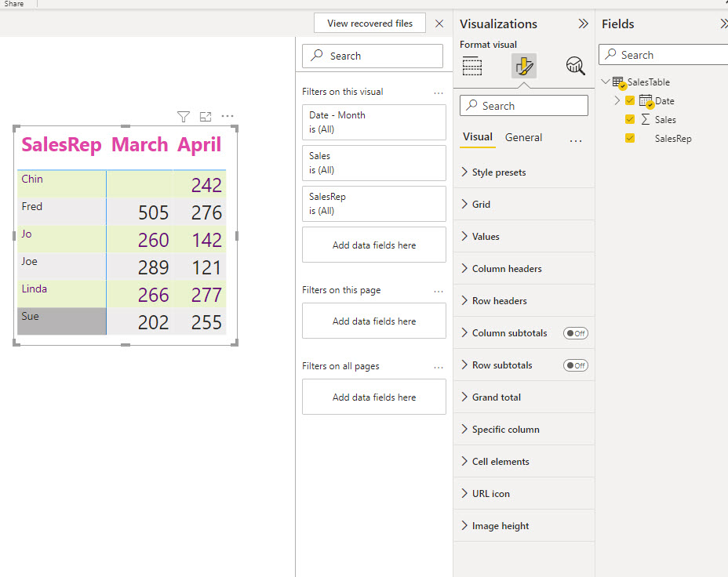The width and height of the screenshot is (728, 577).
Task: Expand the Grid section
Action: click(x=524, y=204)
